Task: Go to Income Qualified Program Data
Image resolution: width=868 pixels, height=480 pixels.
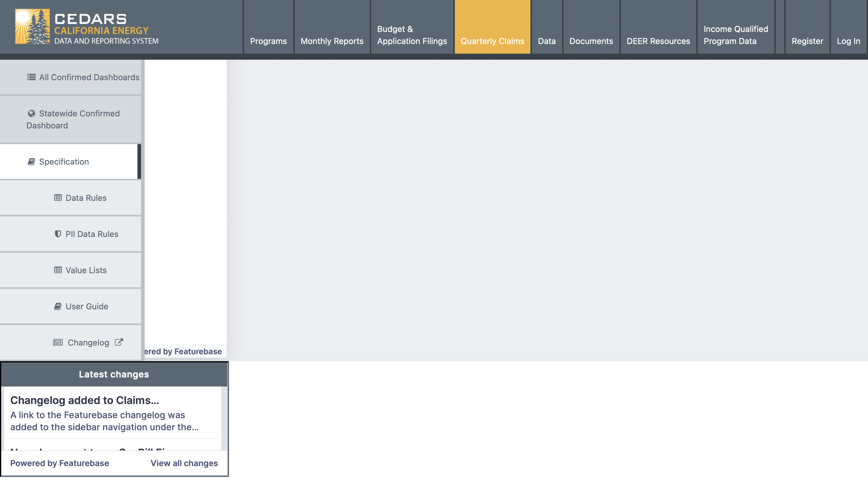Action: (736, 35)
